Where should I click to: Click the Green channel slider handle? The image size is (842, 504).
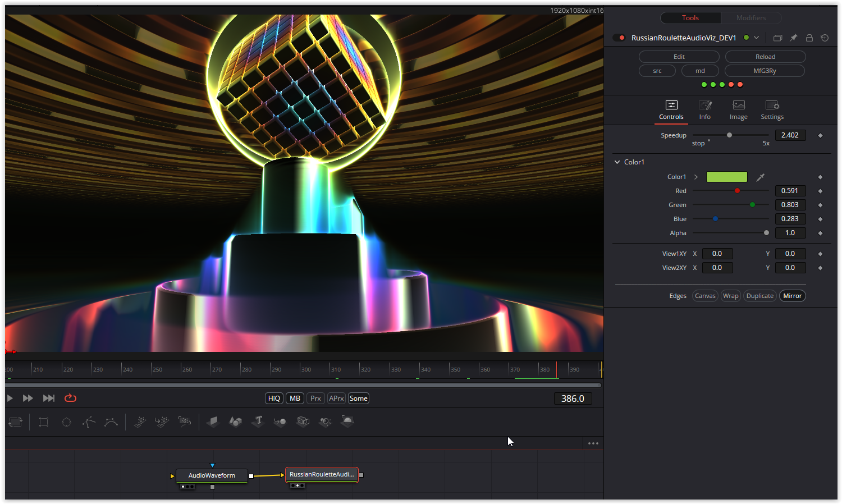(x=752, y=205)
